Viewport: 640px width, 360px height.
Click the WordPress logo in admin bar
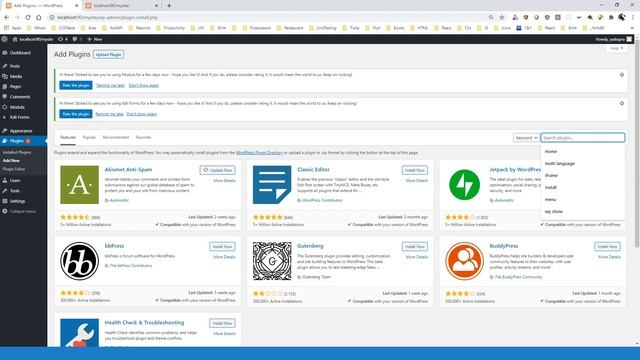(x=4, y=39)
